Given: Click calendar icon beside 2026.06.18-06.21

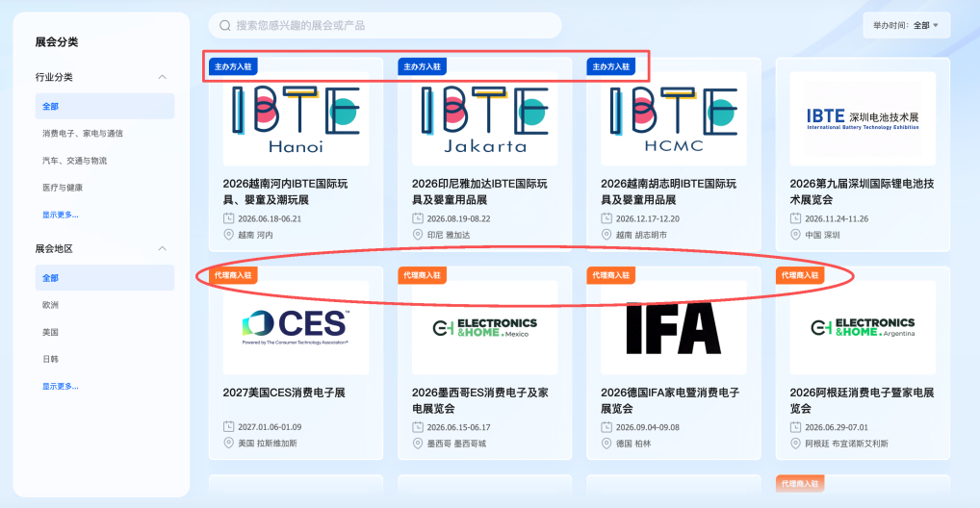Looking at the screenshot, I should click(228, 218).
